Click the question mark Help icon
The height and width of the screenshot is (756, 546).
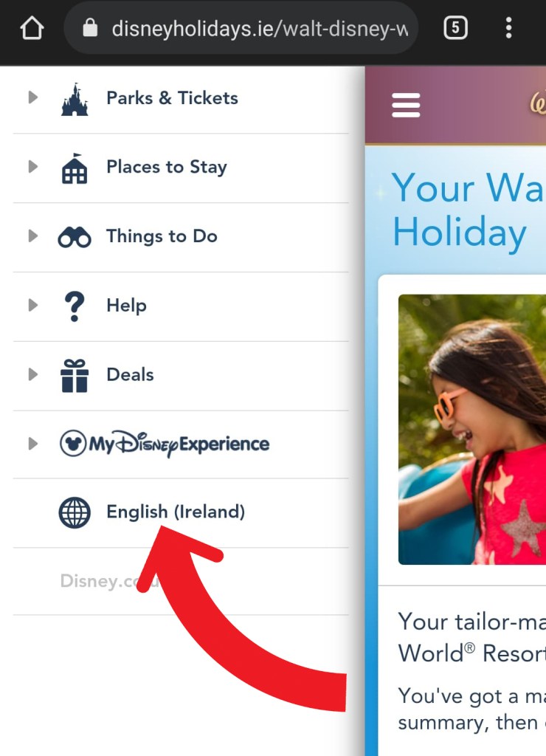tap(75, 306)
